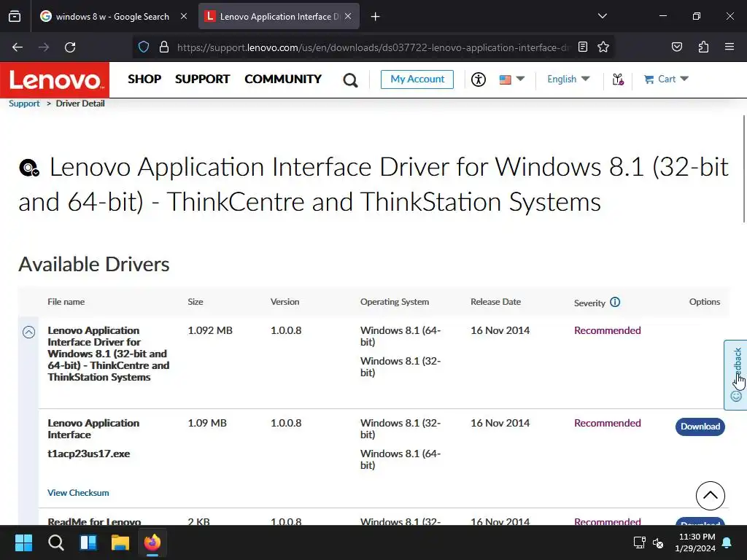The height and width of the screenshot is (560, 747).
Task: Click the Lenovo logo
Action: [55, 79]
